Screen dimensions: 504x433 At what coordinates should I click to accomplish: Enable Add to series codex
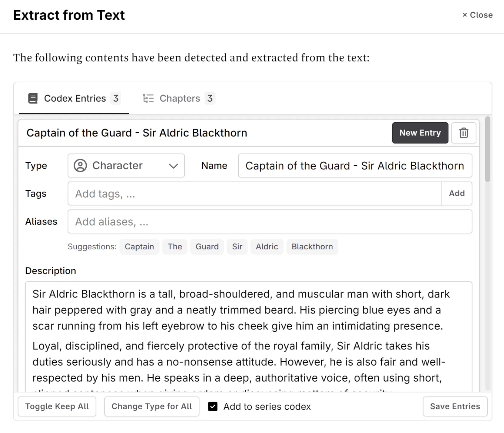[213, 406]
